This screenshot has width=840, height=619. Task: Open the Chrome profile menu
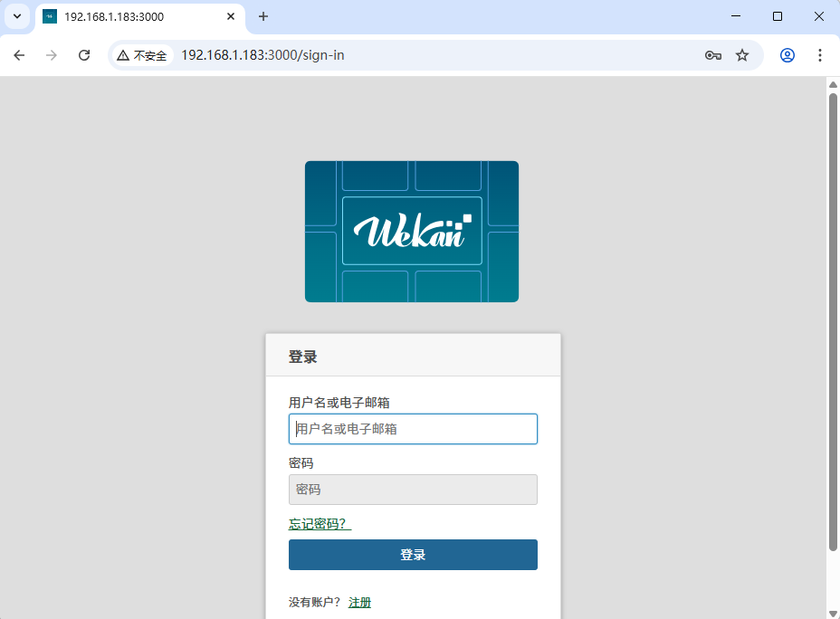tap(787, 55)
